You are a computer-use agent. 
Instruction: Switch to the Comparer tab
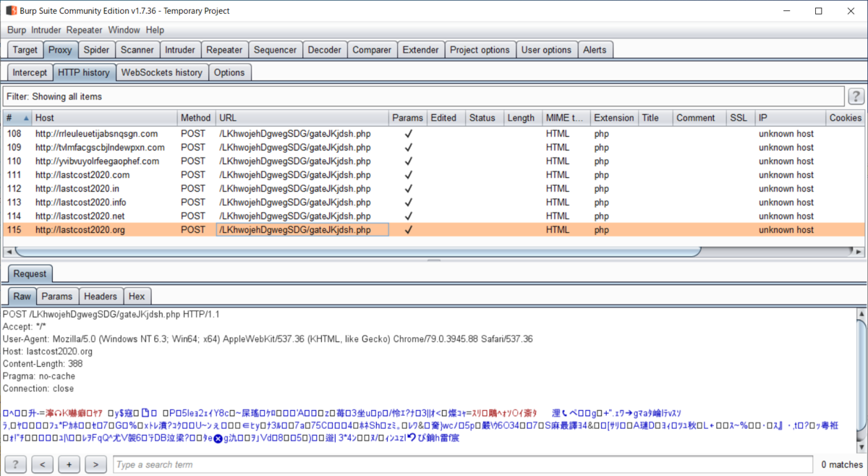click(x=372, y=50)
